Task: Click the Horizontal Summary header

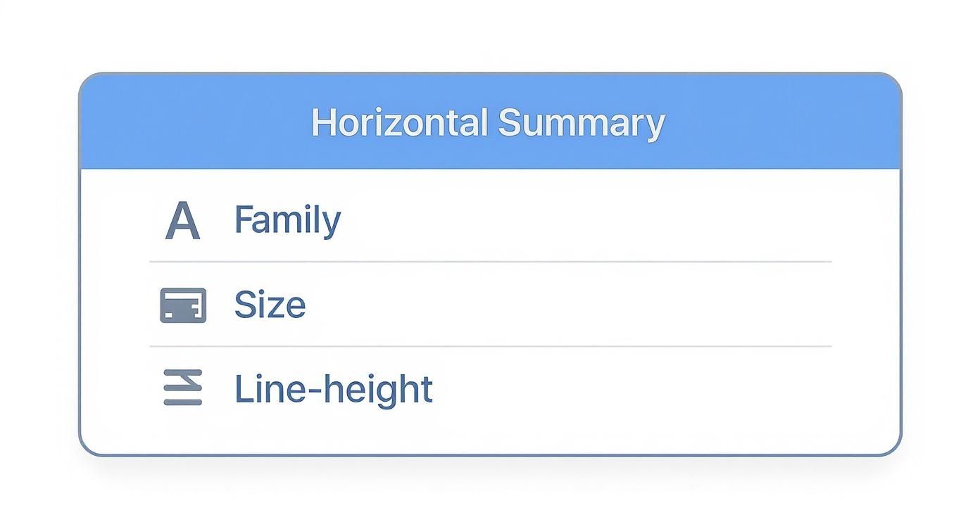Action: point(489,121)
